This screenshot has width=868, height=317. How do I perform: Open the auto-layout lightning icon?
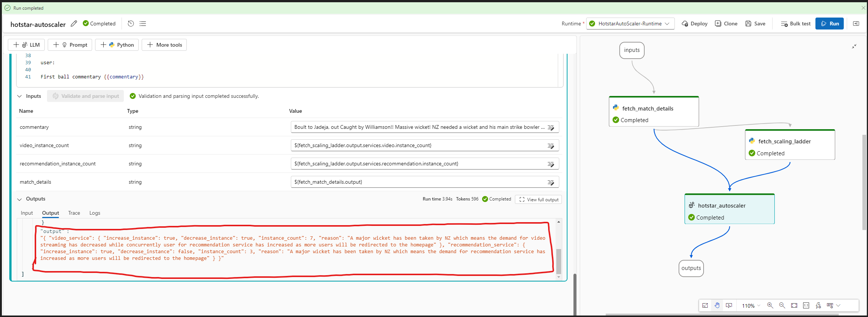pyautogui.click(x=818, y=305)
